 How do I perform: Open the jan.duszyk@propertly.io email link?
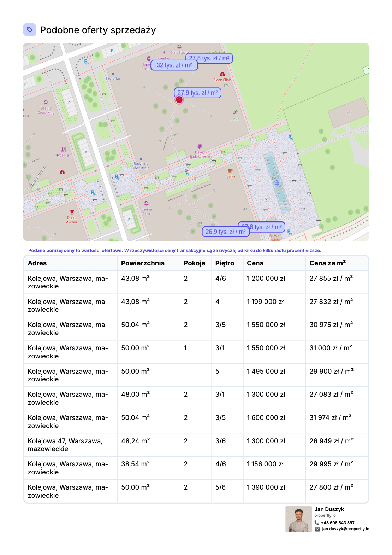[345, 529]
